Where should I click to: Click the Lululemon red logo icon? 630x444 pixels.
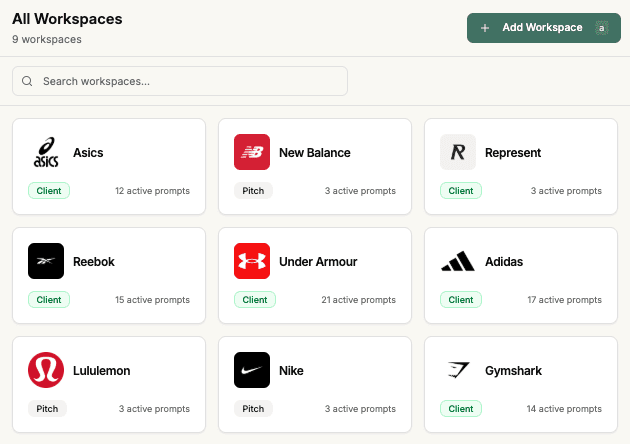pos(46,370)
